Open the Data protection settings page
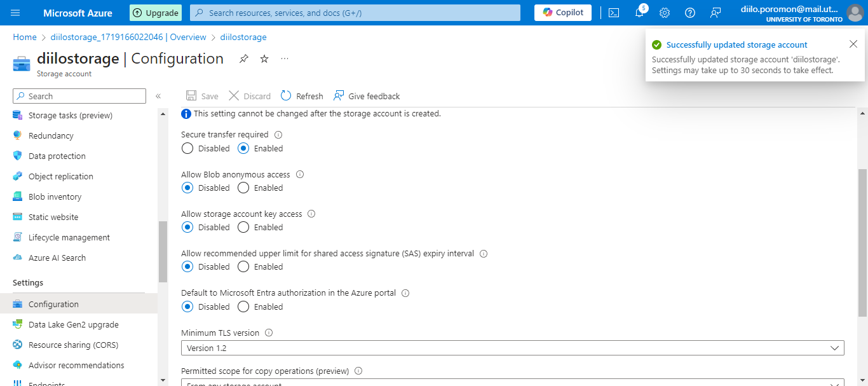 pos(57,156)
